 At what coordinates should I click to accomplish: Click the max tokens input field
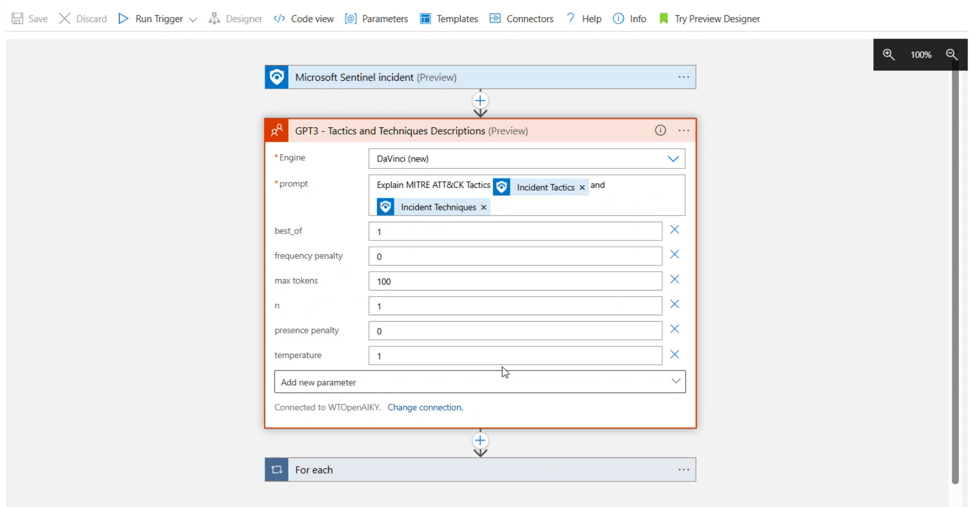pos(514,281)
